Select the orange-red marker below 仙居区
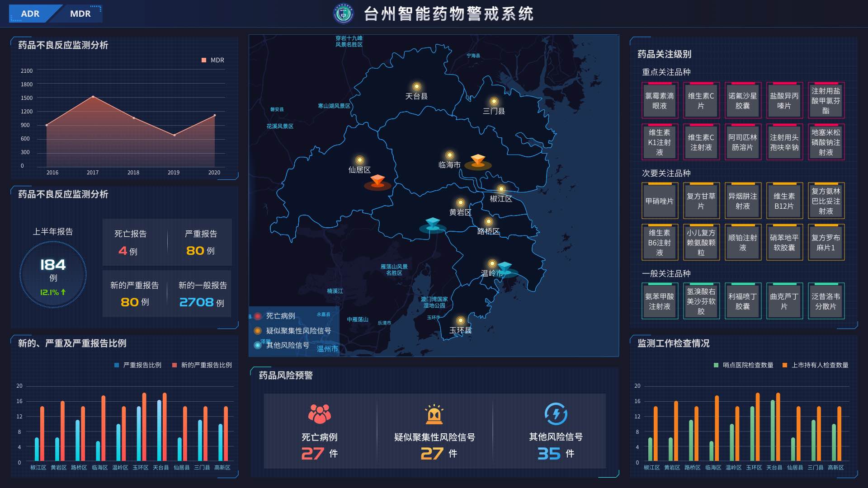Image resolution: width=868 pixels, height=488 pixels. (377, 182)
